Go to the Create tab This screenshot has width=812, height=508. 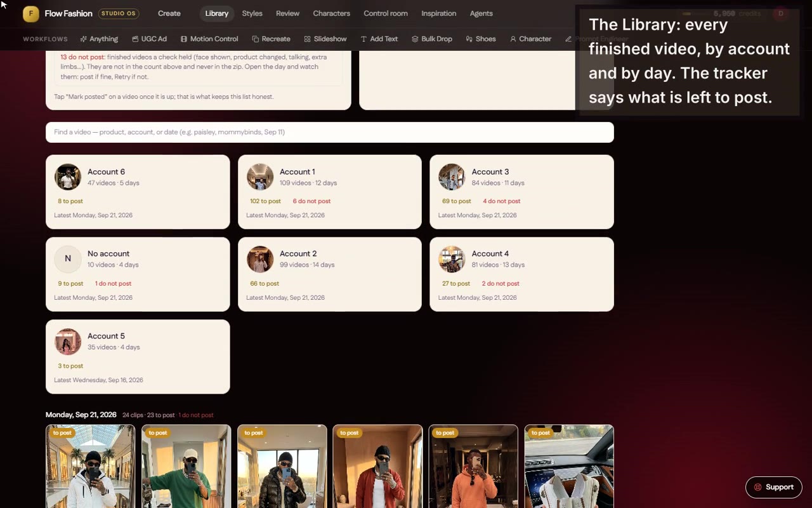click(169, 13)
